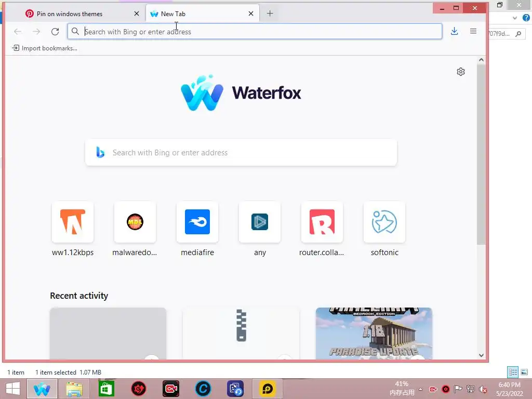The height and width of the screenshot is (399, 532).
Task: Click the Recent activity heading
Action: (x=79, y=296)
